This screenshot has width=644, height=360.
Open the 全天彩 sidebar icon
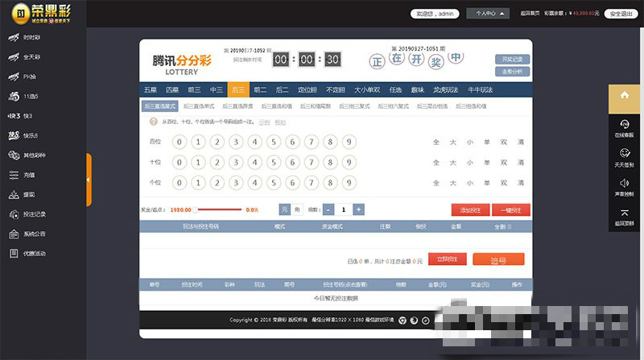pyautogui.click(x=14, y=57)
